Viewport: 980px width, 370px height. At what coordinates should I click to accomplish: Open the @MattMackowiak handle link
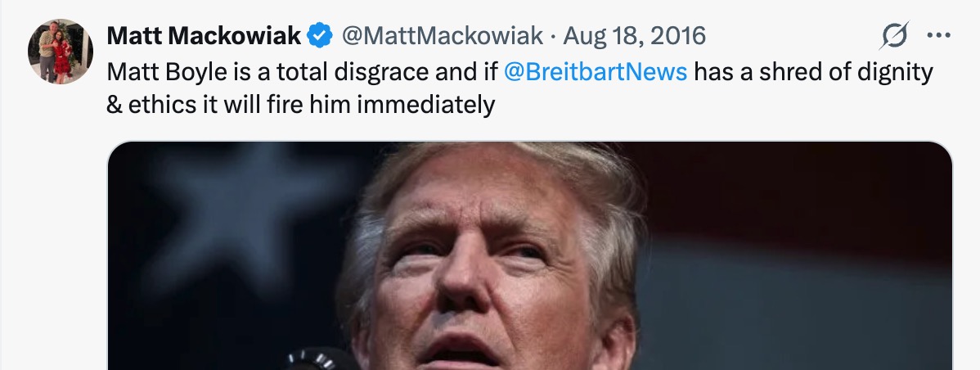pos(442,36)
